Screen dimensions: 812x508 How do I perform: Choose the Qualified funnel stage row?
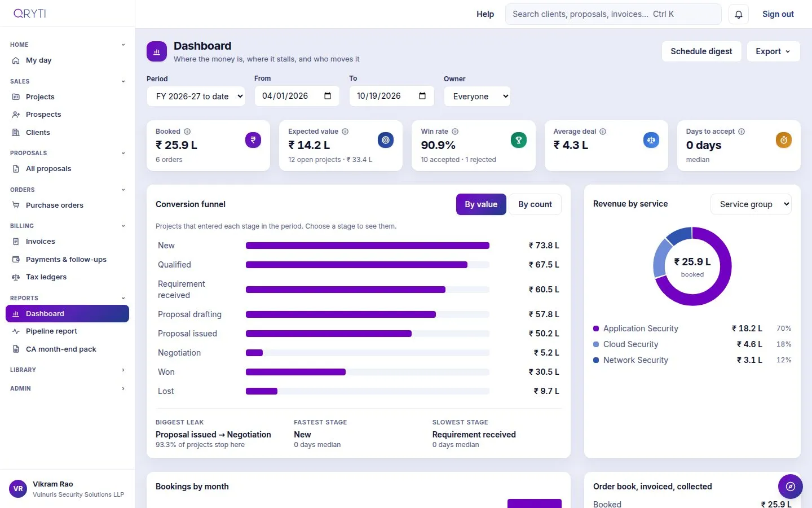click(x=359, y=265)
